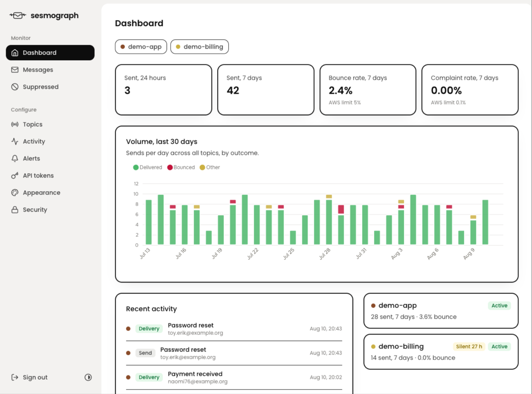Click the Aug 10, 20:02 timestamp

(x=326, y=378)
